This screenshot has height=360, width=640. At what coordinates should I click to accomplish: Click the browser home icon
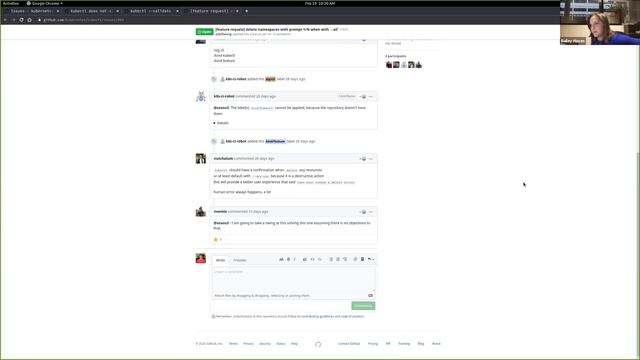pyautogui.click(x=29, y=20)
